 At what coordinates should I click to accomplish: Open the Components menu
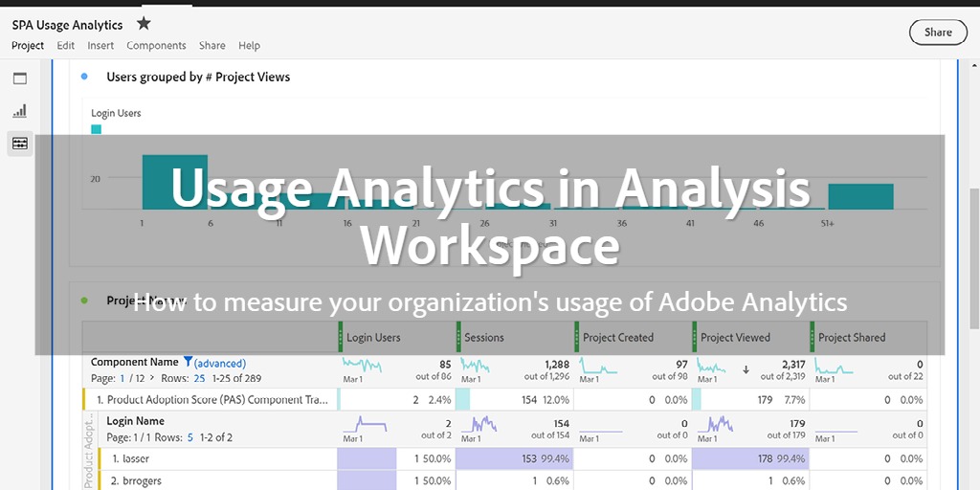(x=156, y=45)
